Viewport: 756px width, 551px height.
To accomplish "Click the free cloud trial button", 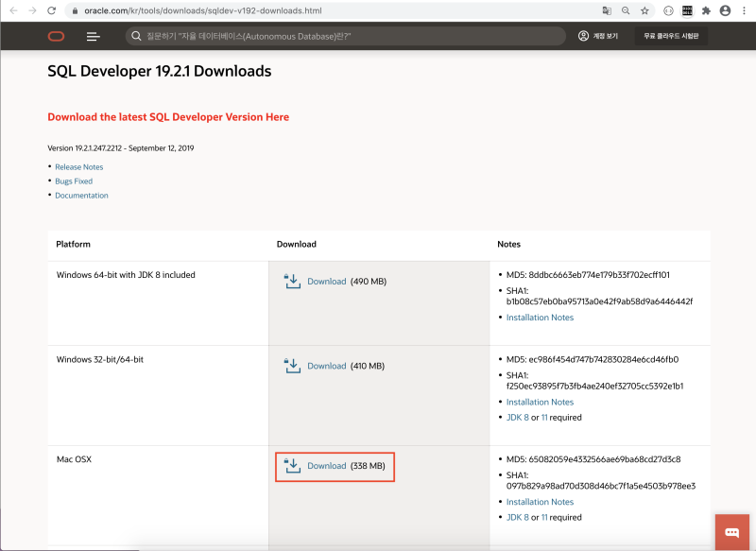I will 671,36.
